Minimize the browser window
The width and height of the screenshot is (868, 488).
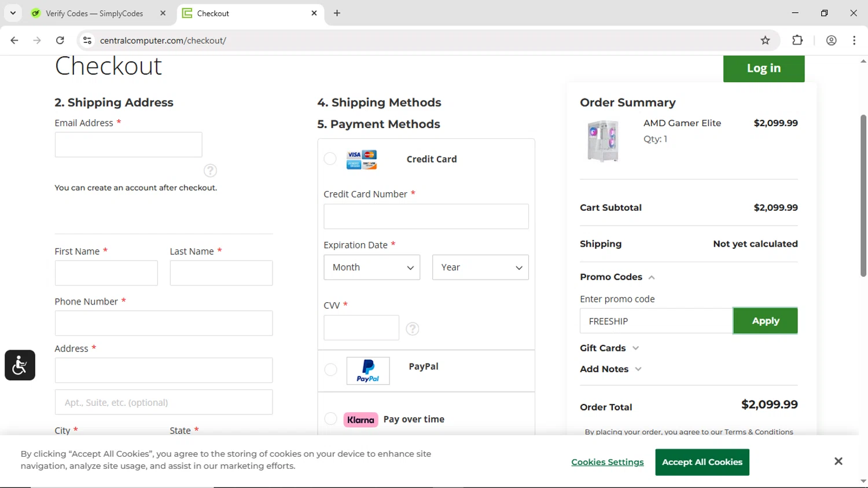pos(795,13)
